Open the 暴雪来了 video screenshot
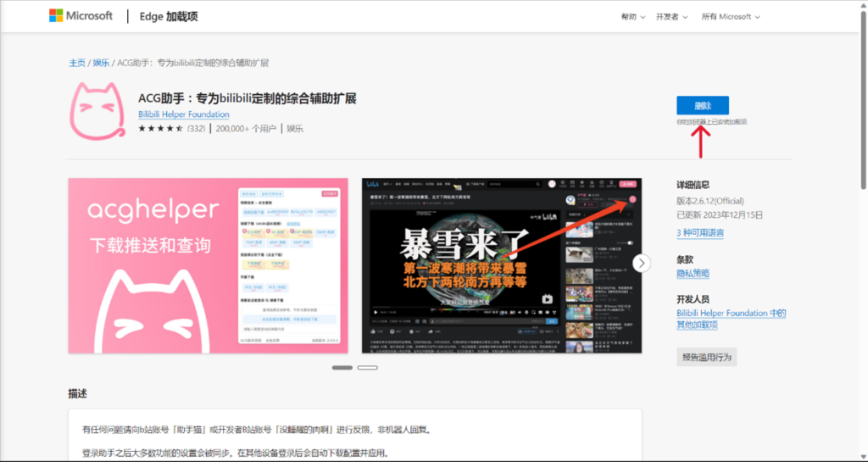The image size is (868, 462). point(502,265)
